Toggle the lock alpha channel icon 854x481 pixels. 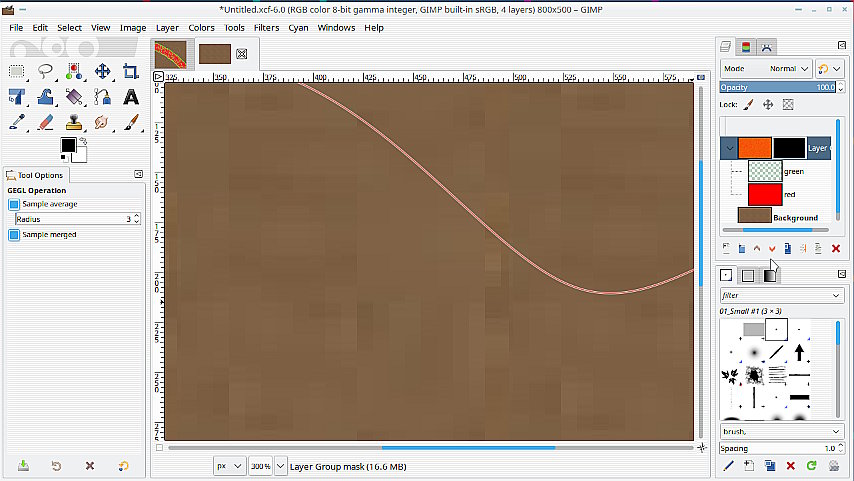788,105
